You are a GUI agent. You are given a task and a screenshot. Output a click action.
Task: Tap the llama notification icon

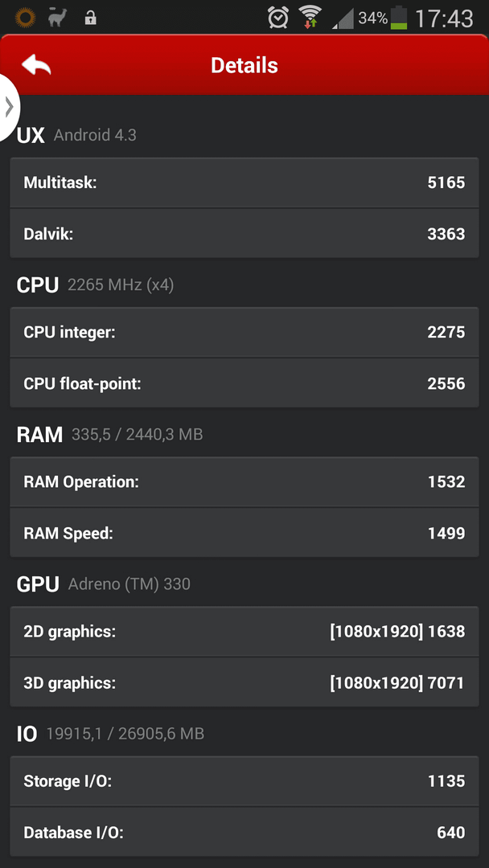tap(57, 17)
